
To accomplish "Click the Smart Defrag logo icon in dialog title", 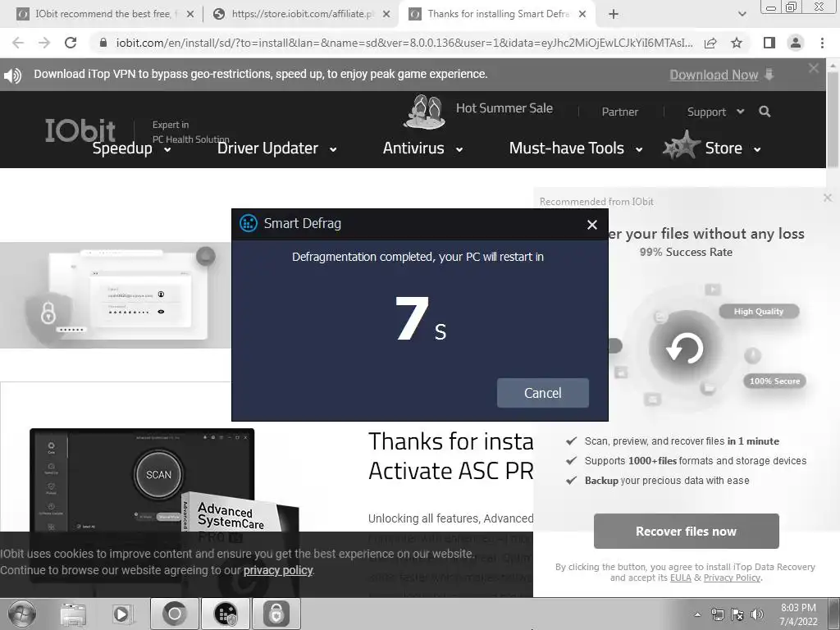I will pos(248,223).
